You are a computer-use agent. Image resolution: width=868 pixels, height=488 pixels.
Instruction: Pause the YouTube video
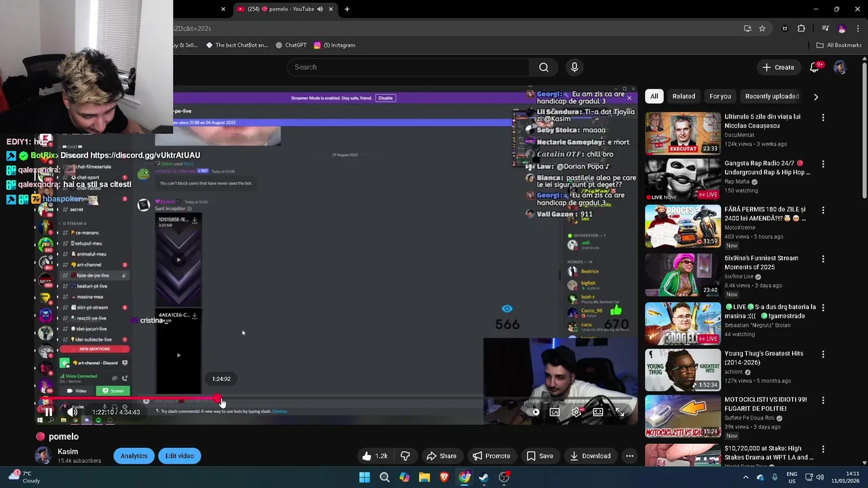(49, 412)
